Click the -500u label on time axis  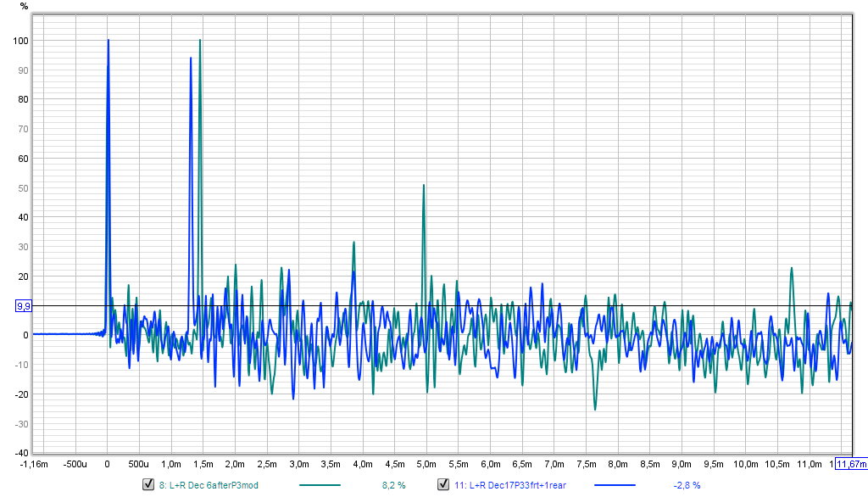[x=75, y=464]
